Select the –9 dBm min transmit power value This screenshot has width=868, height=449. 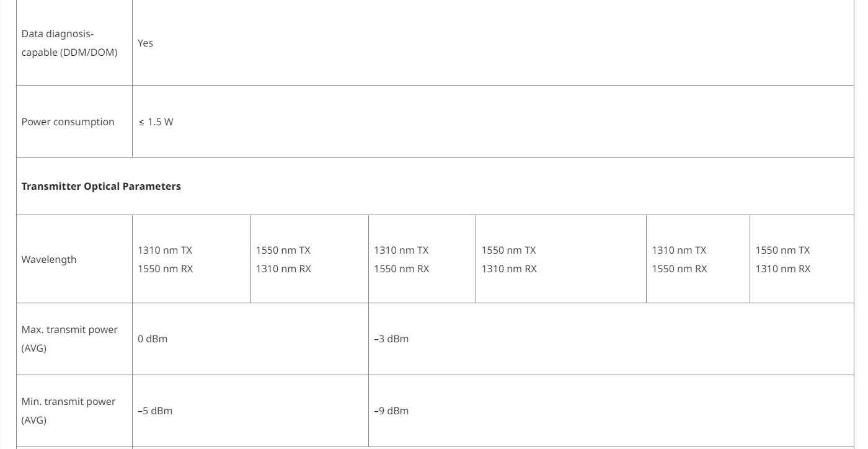coord(391,411)
